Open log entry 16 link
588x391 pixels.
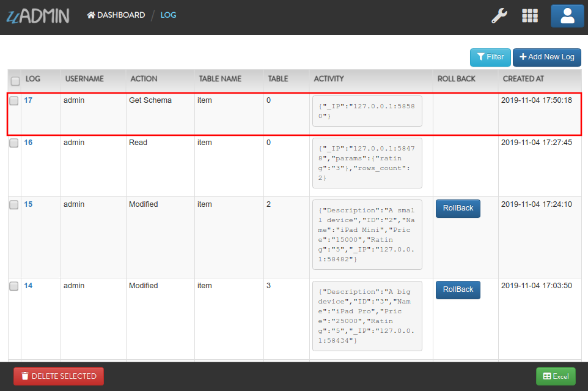pos(28,143)
